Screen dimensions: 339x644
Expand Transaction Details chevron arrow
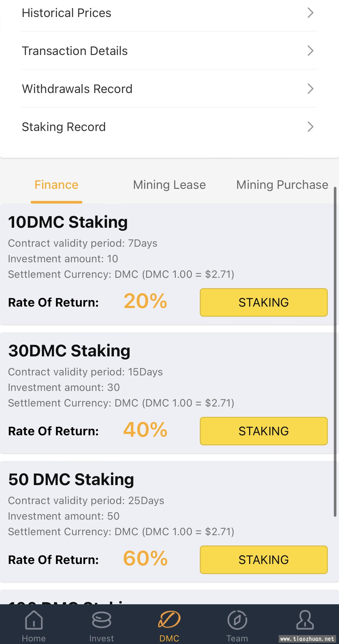(310, 51)
